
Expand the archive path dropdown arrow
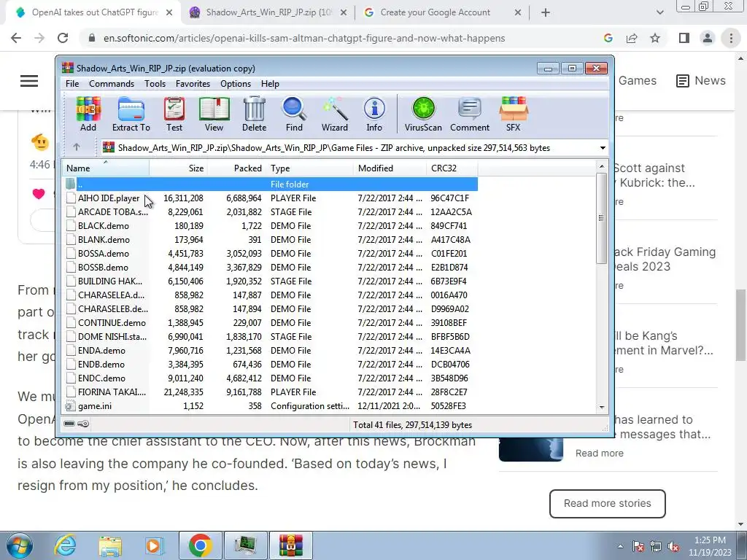[x=603, y=147]
